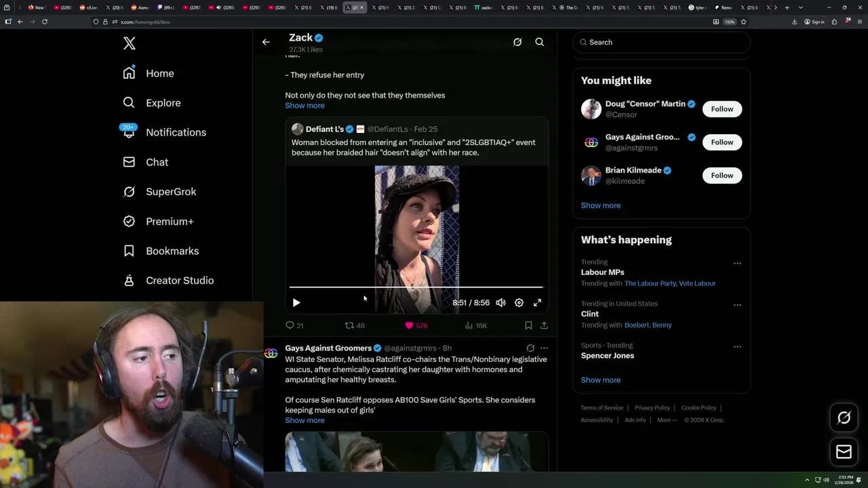The image size is (868, 488).
Task: Repost the post with 48 reposts
Action: [355, 325]
